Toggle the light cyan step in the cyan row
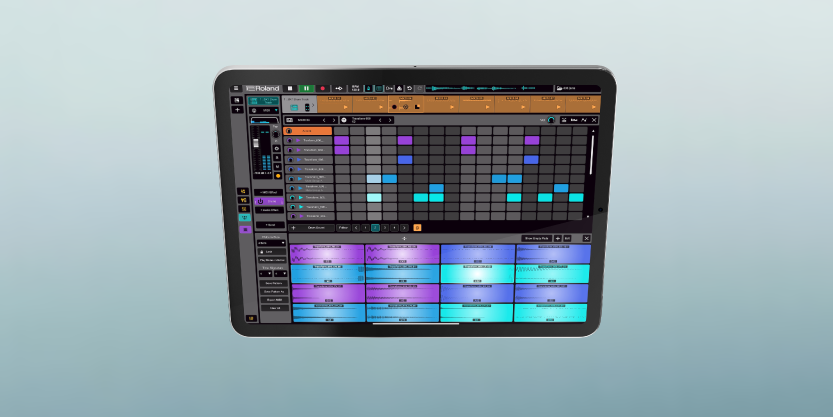Screen dimensions: 833x417 pyautogui.click(x=374, y=198)
